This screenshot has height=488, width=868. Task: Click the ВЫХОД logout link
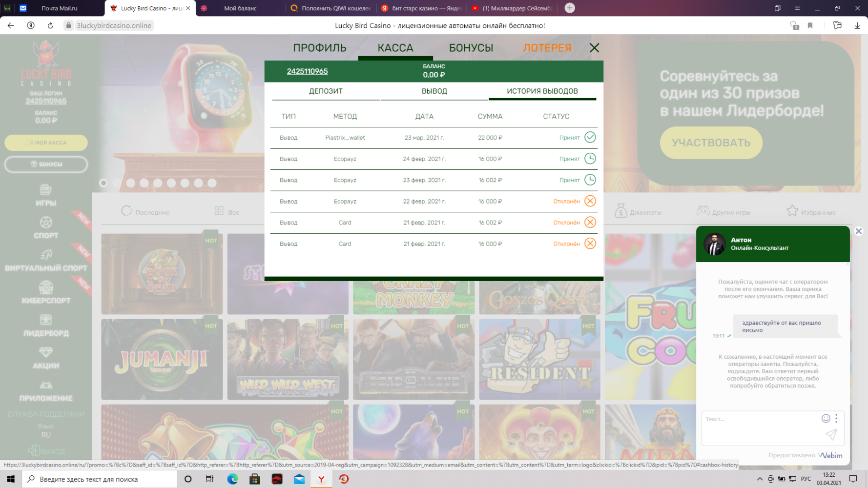coord(46,451)
